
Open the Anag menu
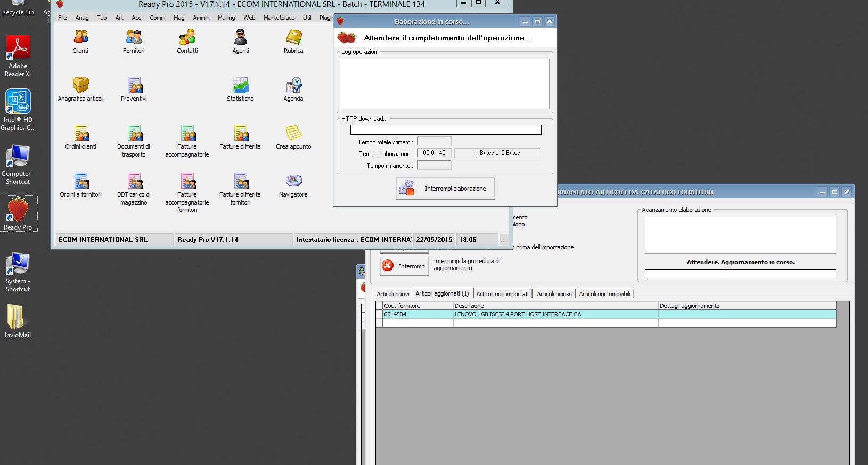(x=82, y=18)
